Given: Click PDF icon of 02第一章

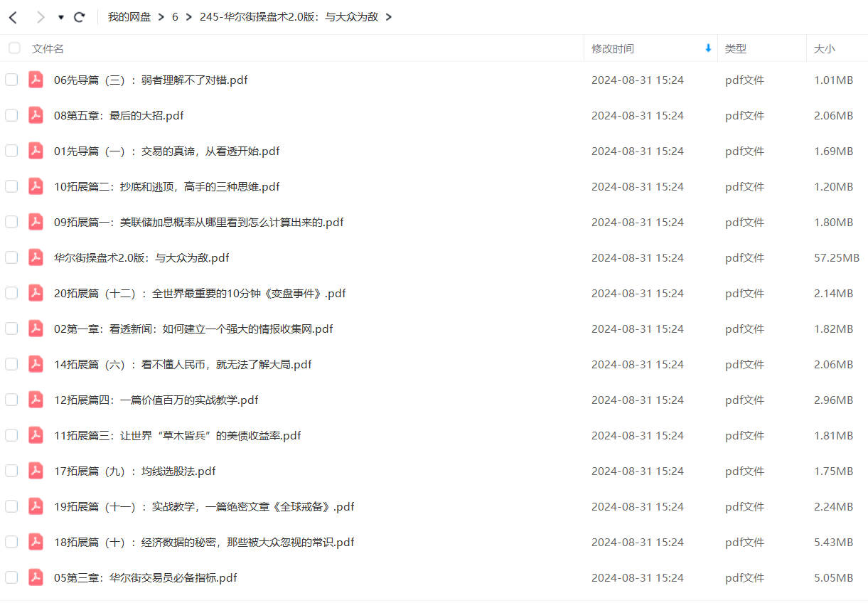Looking at the screenshot, I should (x=36, y=329).
